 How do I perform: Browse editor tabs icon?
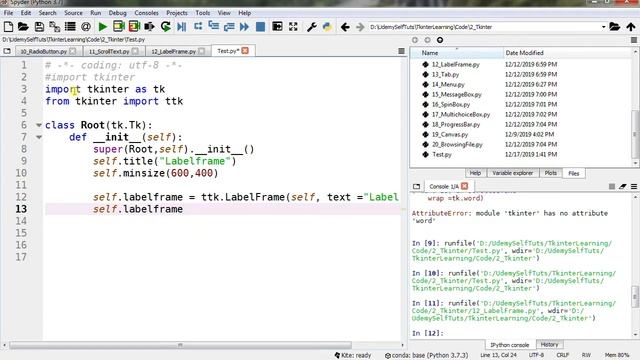pos(7,51)
